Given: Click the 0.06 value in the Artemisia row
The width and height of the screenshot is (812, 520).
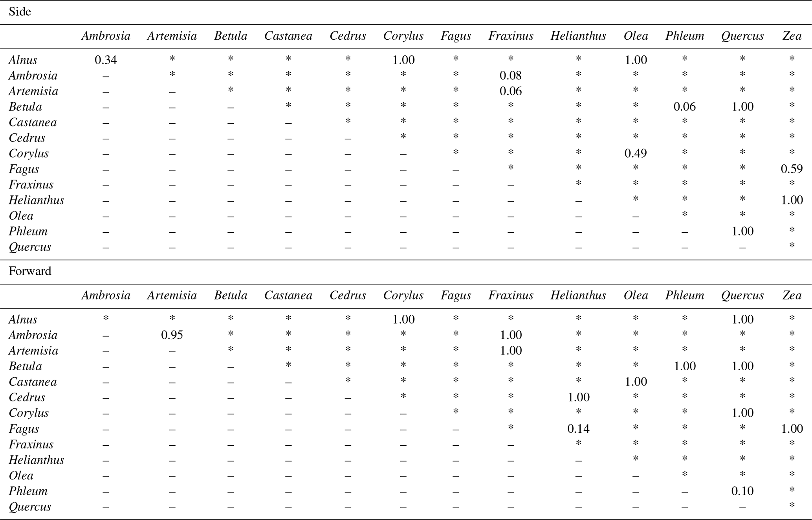Looking at the screenshot, I should click(511, 91).
